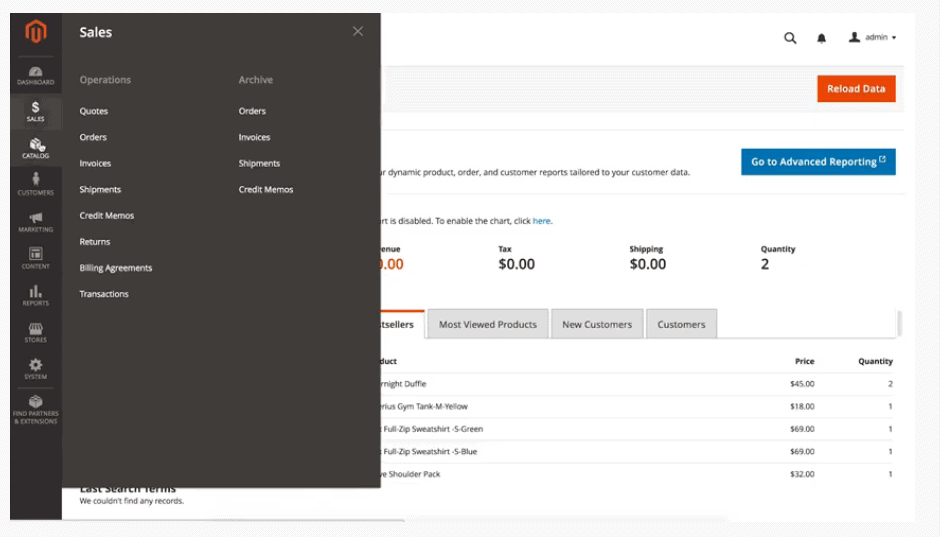Click the $32.00 price cell
940x537 pixels.
click(x=802, y=474)
